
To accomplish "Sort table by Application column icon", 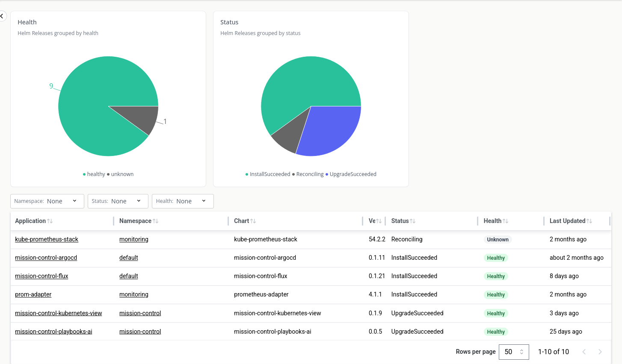I will point(50,221).
